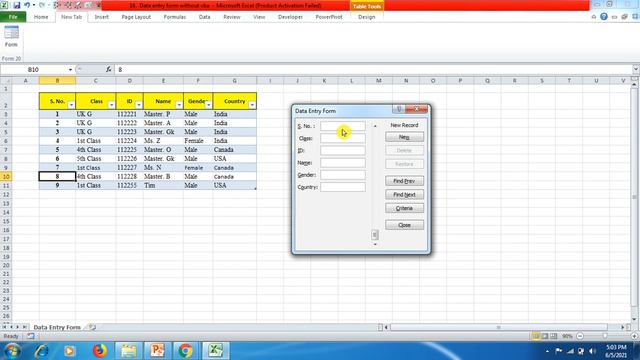Screen dimensions: 640x360
Task: Open the Country column filter dropdown
Action: pyautogui.click(x=252, y=105)
